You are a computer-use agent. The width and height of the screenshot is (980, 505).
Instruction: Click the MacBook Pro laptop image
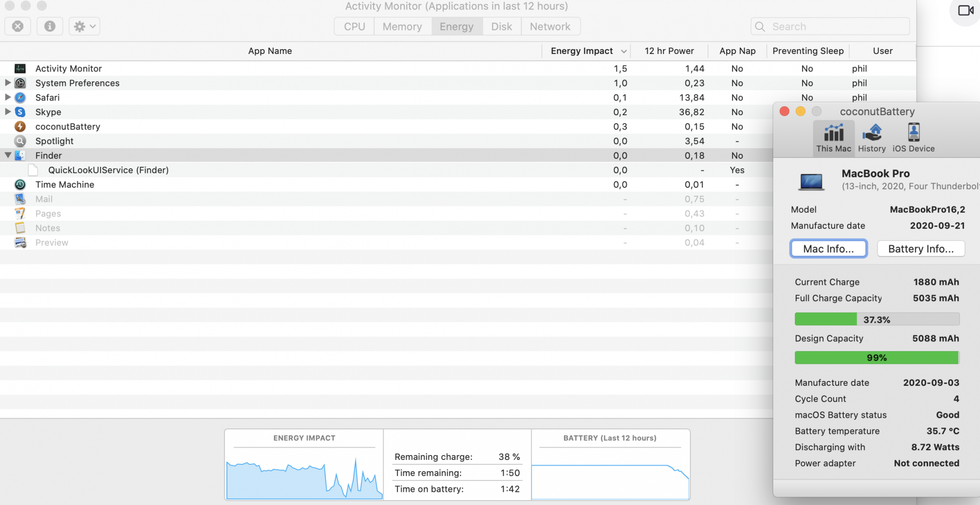click(811, 181)
